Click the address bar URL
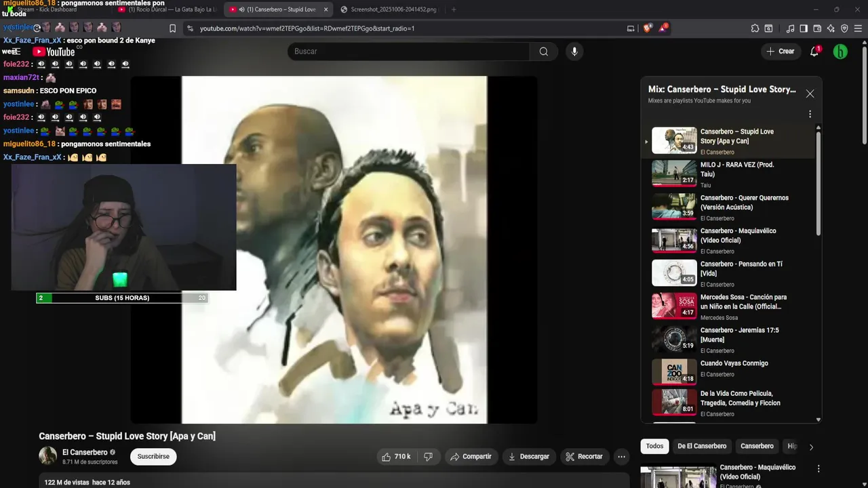The image size is (868, 488). pos(307,28)
